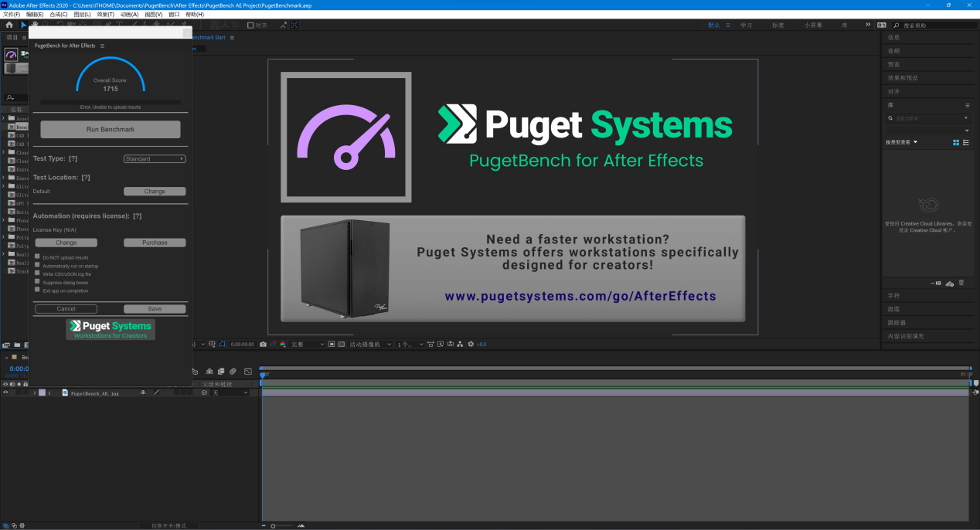Switch the Libraries panel to list view
The image size is (980, 530).
[x=966, y=142]
